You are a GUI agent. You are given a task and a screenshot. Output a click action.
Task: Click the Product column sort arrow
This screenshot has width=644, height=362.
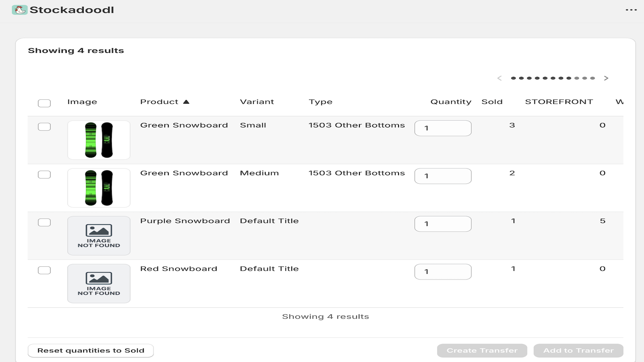(187, 101)
